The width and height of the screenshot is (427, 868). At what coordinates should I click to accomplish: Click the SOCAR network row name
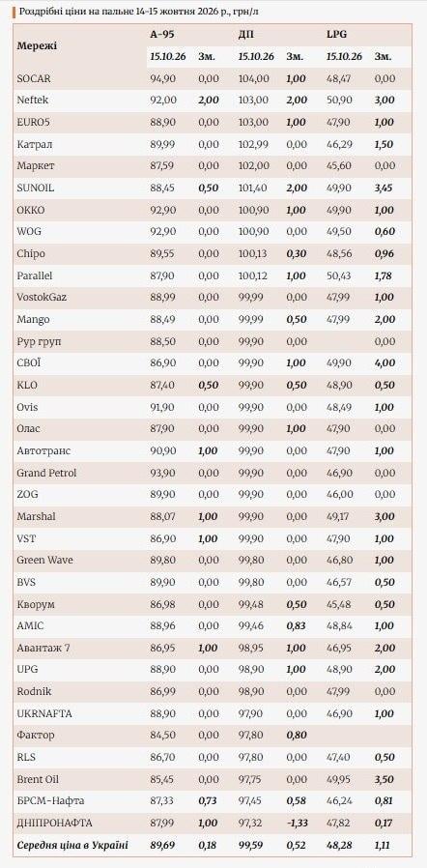[34, 78]
